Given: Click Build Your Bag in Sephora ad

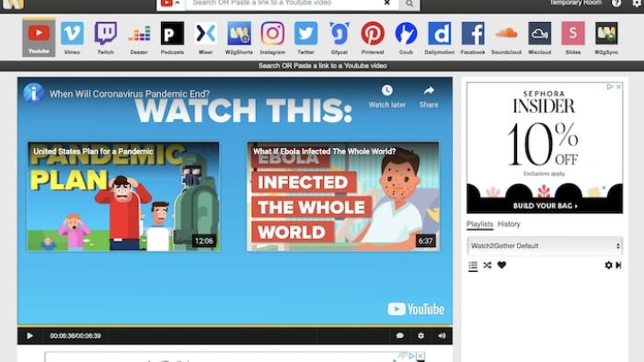Looking at the screenshot, I should 545,206.
